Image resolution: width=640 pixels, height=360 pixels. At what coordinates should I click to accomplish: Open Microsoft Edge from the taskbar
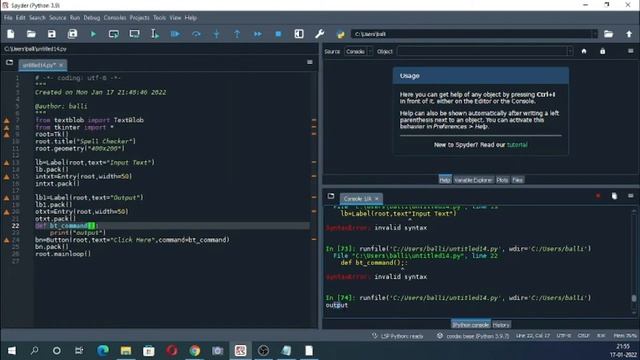103,350
